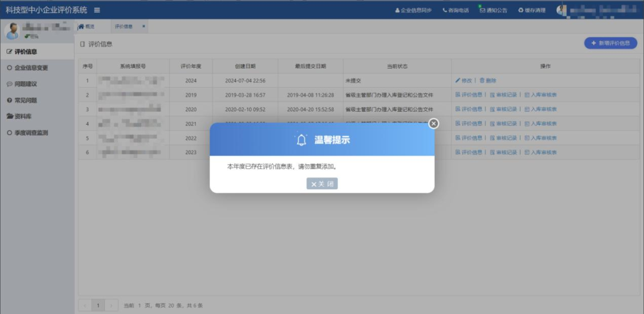Close the 温馨提示 dialog with the X icon
The width and height of the screenshot is (644, 314).
click(434, 124)
